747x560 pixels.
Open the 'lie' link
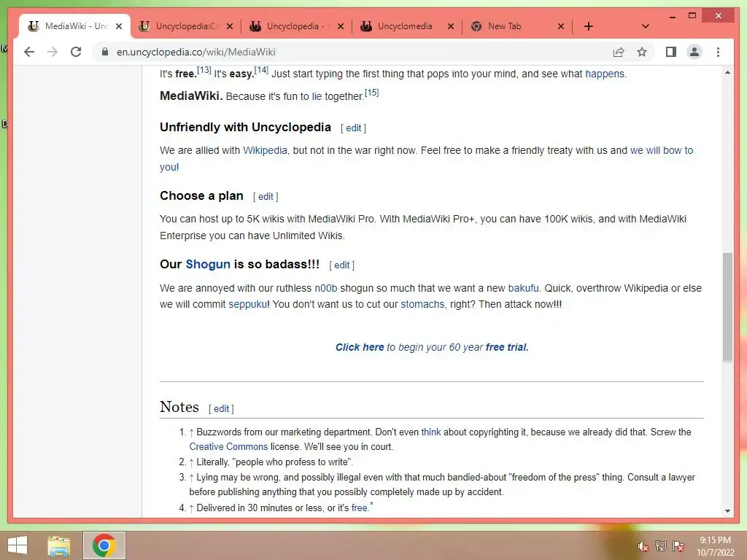coord(317,96)
